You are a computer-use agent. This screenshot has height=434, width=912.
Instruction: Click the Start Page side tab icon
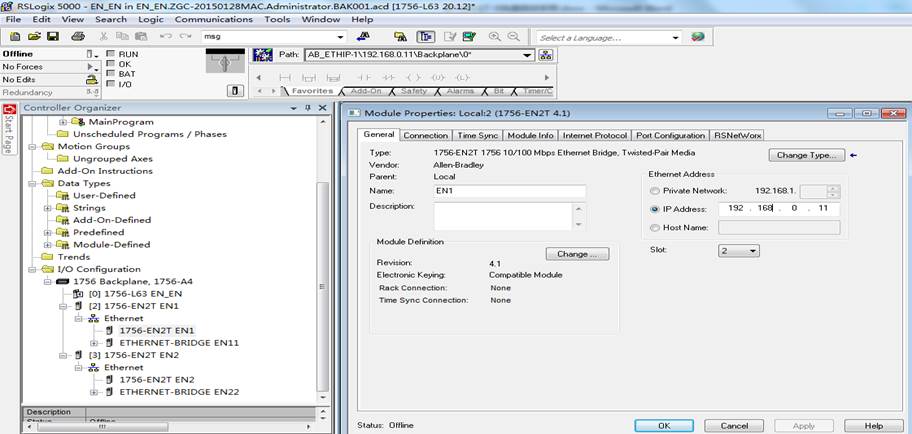(x=9, y=129)
